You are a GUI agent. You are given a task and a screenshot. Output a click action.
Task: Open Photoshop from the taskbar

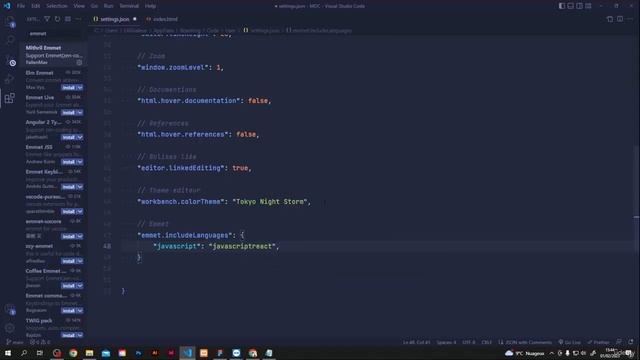click(x=138, y=353)
